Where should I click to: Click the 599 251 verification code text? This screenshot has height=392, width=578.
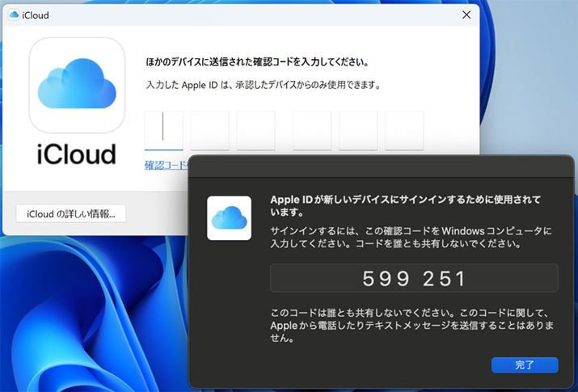414,278
